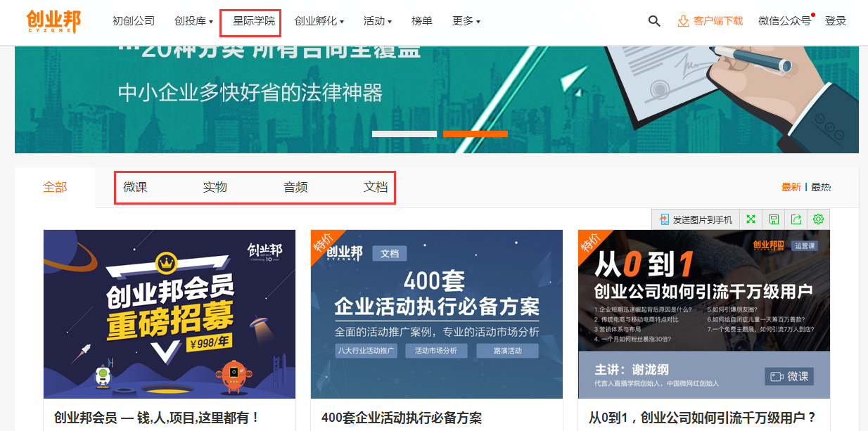This screenshot has height=431, width=868.
Task: Expand the 活动 dropdown menu
Action: 378,21
